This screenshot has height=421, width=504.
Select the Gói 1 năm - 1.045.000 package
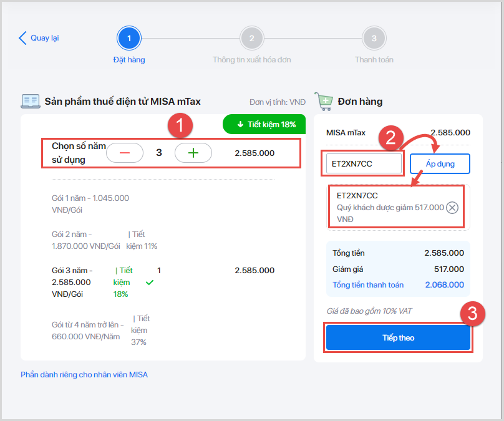coord(90,204)
